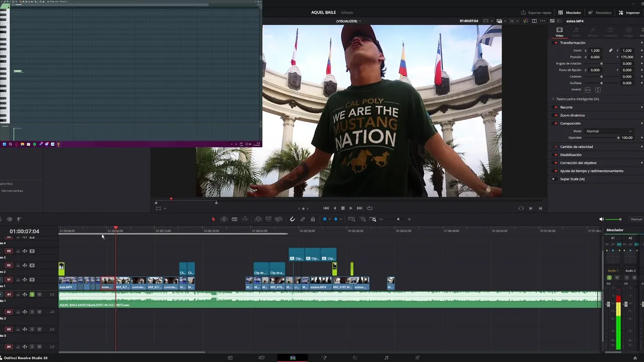Screen dimensions: 644x362
Task: Play forward in the viewer
Action: pos(351,208)
